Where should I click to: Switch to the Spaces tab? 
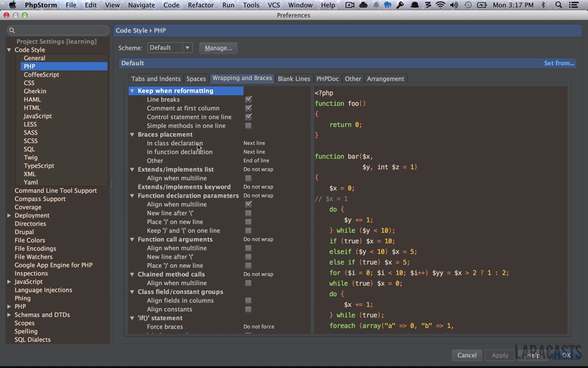tap(196, 79)
